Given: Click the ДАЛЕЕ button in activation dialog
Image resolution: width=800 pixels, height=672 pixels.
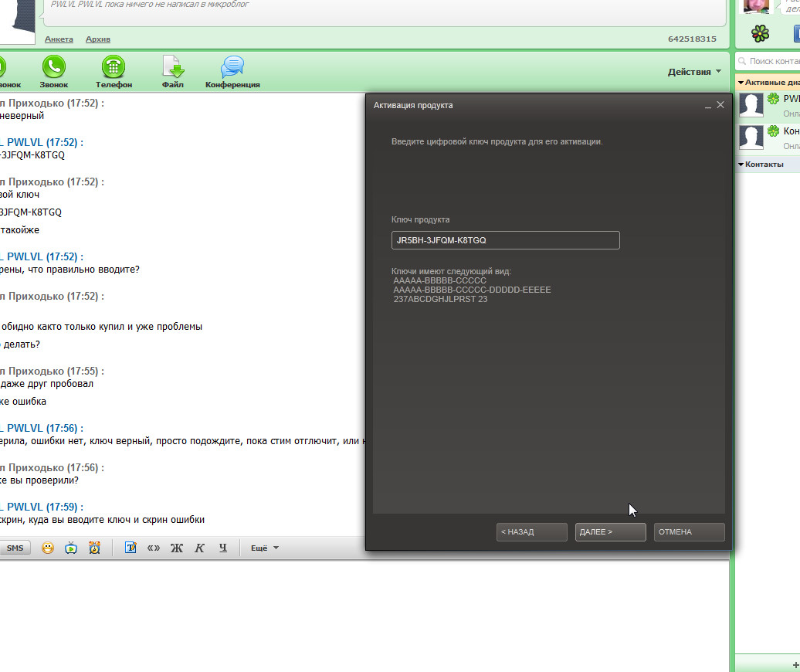Looking at the screenshot, I should [x=610, y=531].
